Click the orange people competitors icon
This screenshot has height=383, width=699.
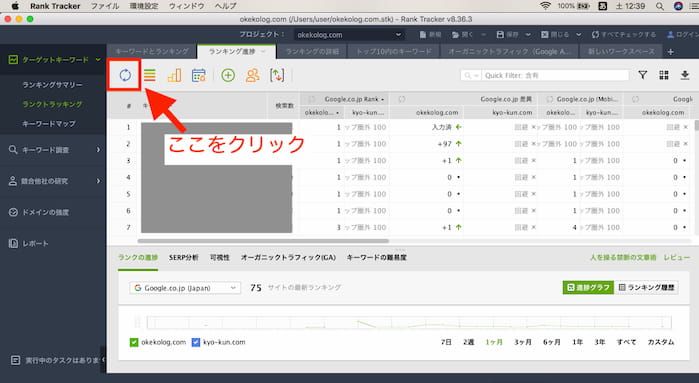point(252,75)
